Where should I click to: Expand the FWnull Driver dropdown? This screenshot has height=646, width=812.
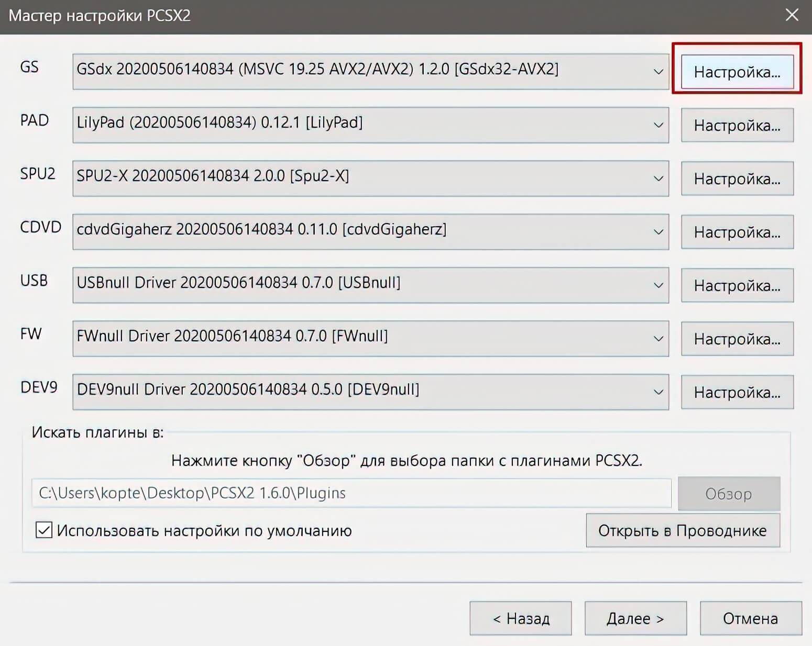[370, 338]
